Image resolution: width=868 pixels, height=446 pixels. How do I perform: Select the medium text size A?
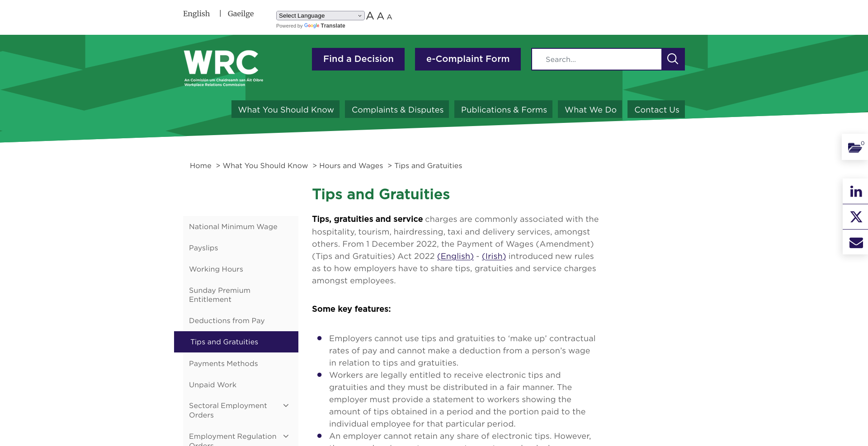coord(381,16)
